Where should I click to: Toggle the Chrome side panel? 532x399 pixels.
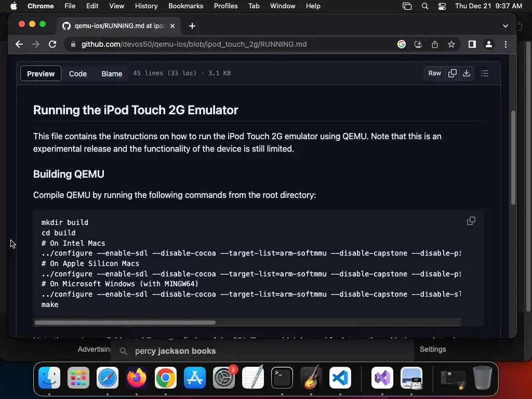(472, 44)
